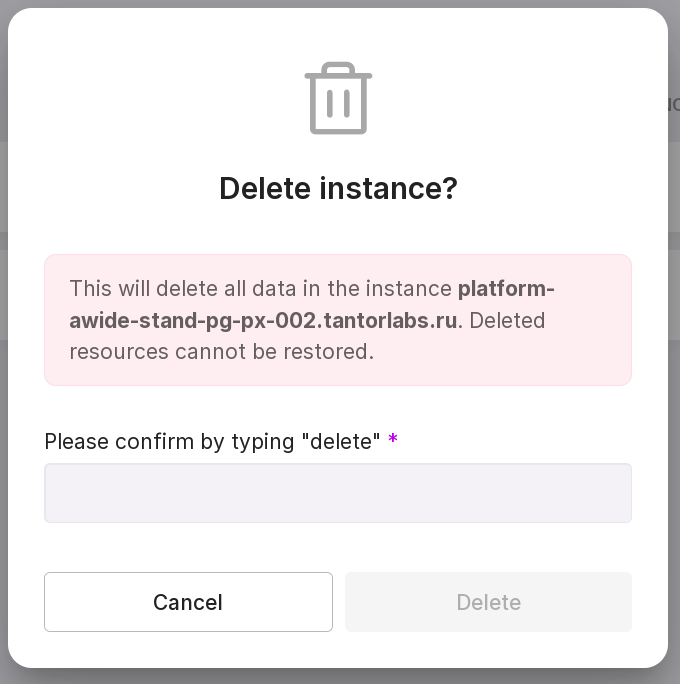The height and width of the screenshot is (684, 680).
Task: Click the trash can icon
Action: pos(338,98)
